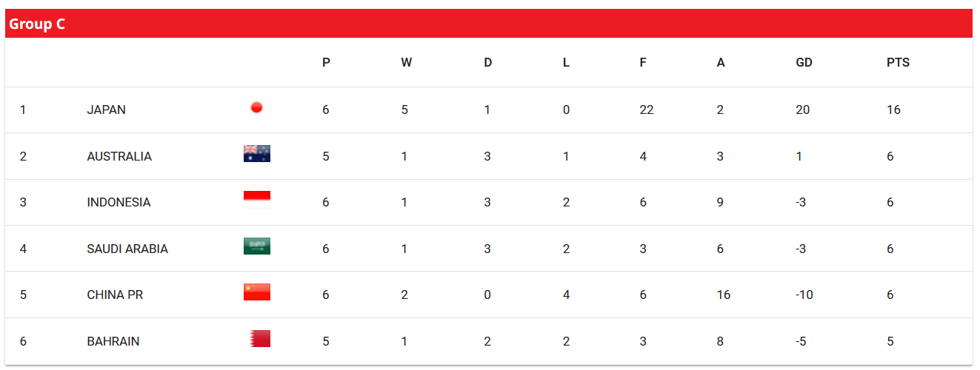
Task: Open the JAPAN team name
Action: (x=106, y=110)
